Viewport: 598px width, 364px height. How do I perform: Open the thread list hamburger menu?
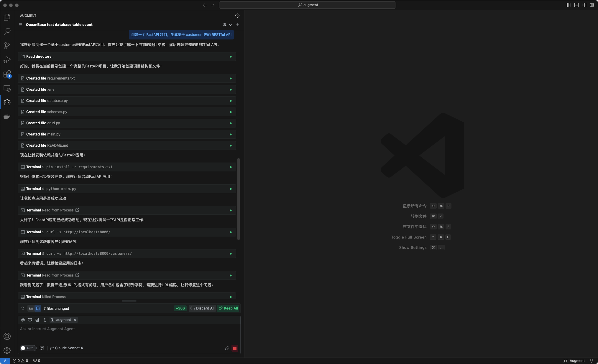point(21,25)
